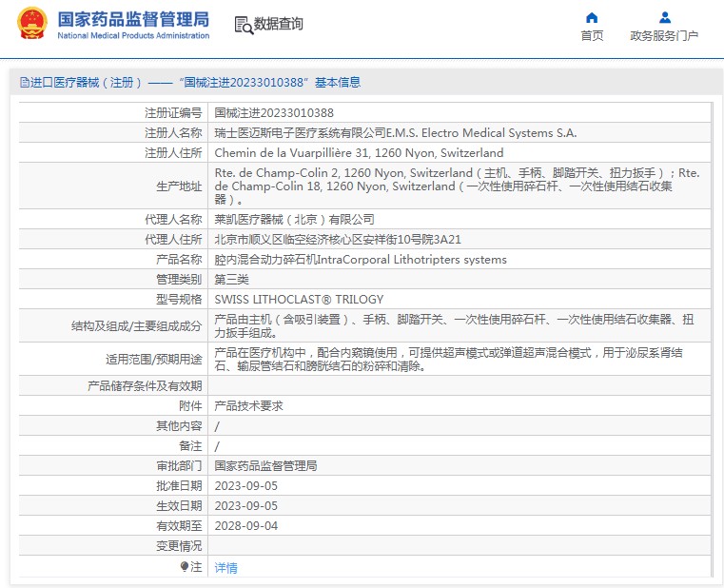The height and width of the screenshot is (588, 724).
Task: Open the 详情 link
Action: click(226, 568)
